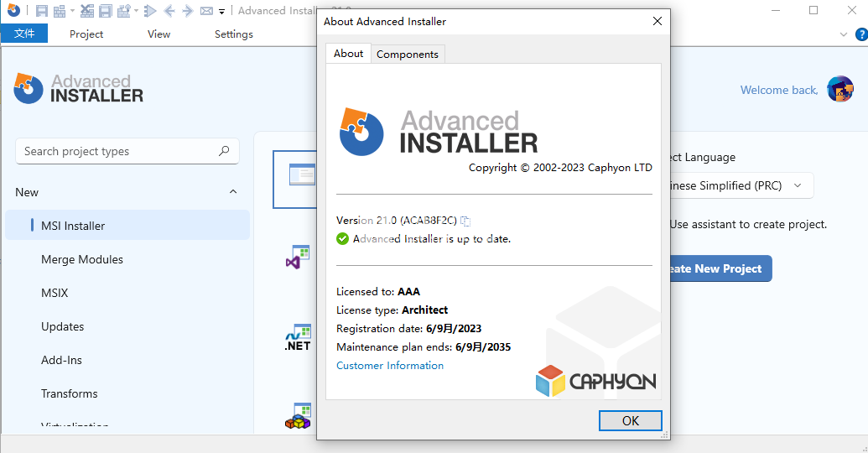The height and width of the screenshot is (453, 868).
Task: Select MSI Installer in sidebar
Action: point(127,226)
